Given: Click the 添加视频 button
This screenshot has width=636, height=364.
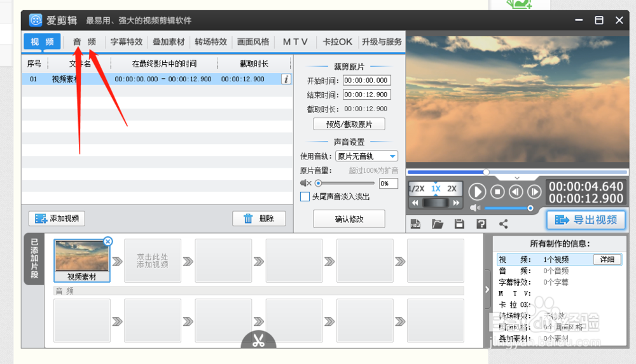Looking at the screenshot, I should pyautogui.click(x=57, y=219).
